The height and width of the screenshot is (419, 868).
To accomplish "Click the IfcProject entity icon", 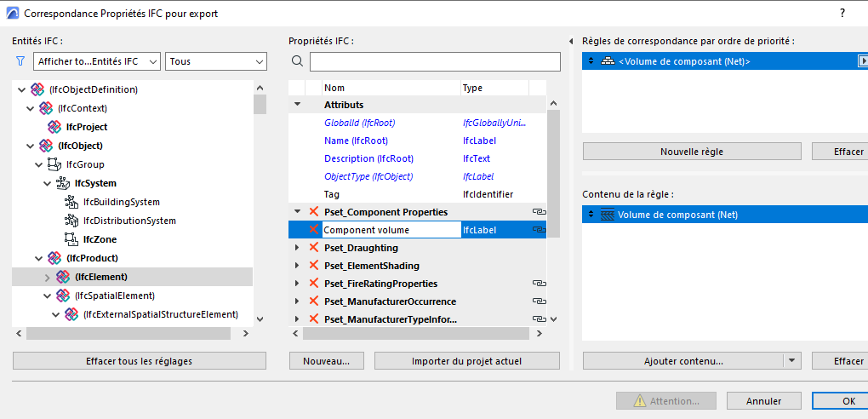I will click(54, 127).
